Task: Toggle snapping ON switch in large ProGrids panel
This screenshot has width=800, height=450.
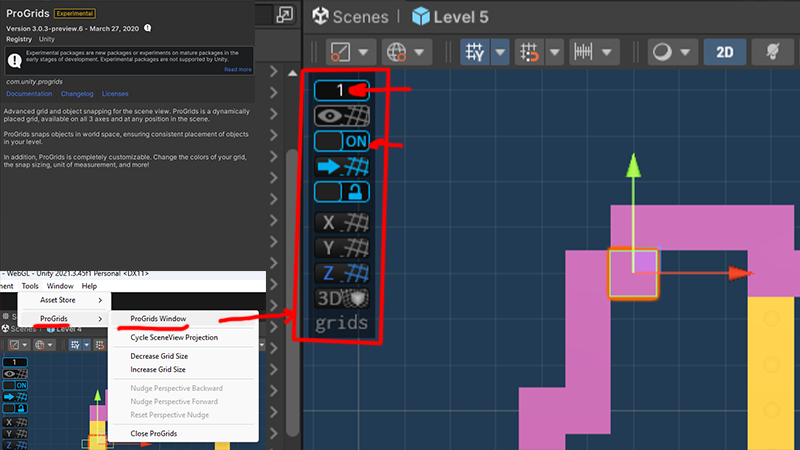Action: (x=341, y=141)
